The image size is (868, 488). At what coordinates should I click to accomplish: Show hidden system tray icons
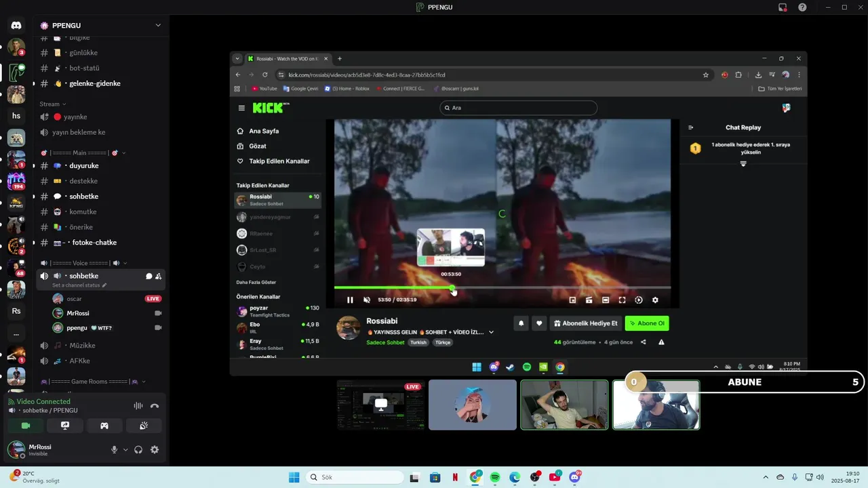[766, 477]
